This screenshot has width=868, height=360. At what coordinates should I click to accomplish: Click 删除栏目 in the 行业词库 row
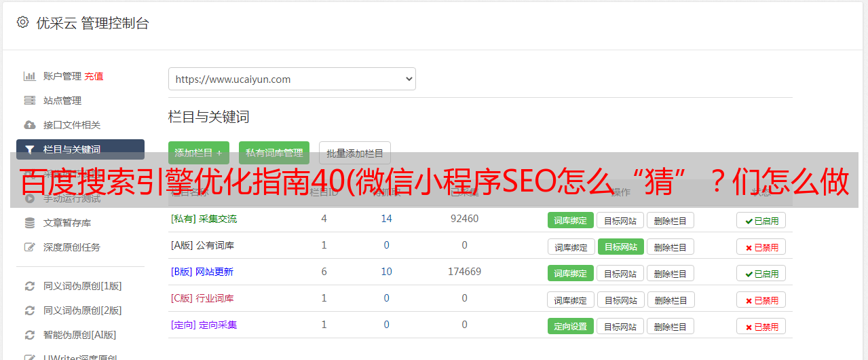pyautogui.click(x=670, y=300)
